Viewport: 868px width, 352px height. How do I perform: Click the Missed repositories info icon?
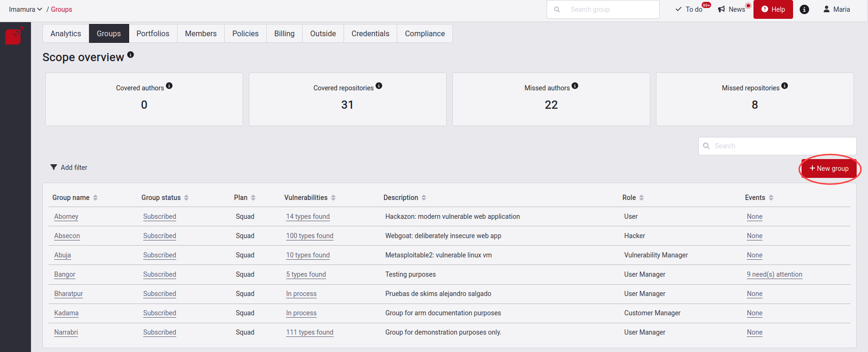click(x=785, y=86)
